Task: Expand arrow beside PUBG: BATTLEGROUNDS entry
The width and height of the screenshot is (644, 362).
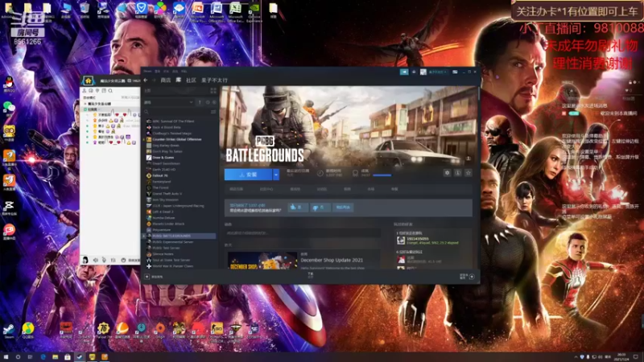Action: click(x=144, y=236)
